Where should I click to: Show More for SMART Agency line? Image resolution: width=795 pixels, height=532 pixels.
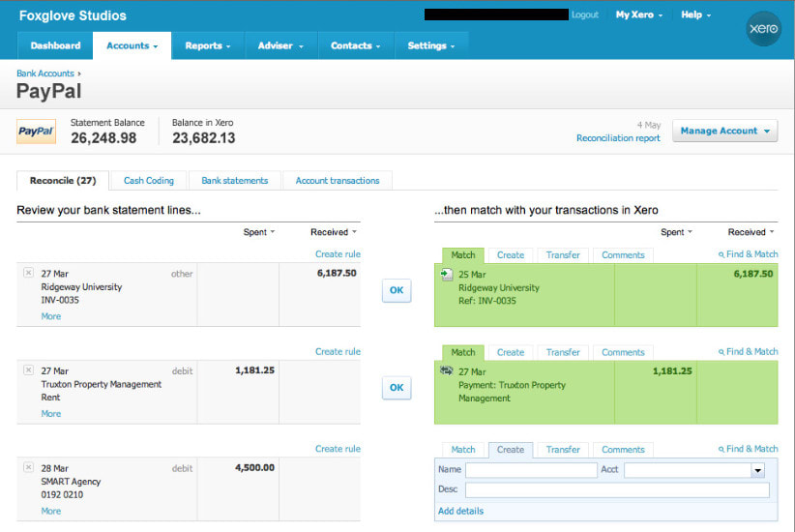coord(50,511)
